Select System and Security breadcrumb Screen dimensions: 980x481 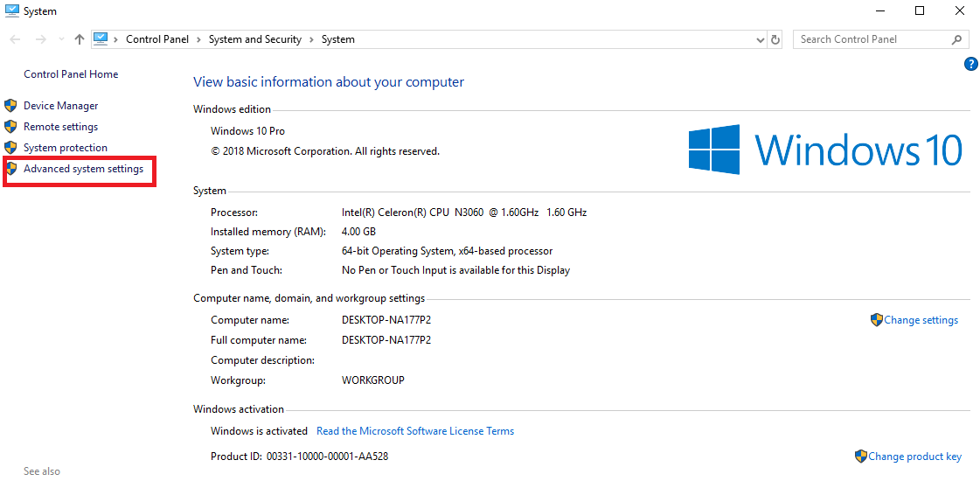click(x=255, y=39)
